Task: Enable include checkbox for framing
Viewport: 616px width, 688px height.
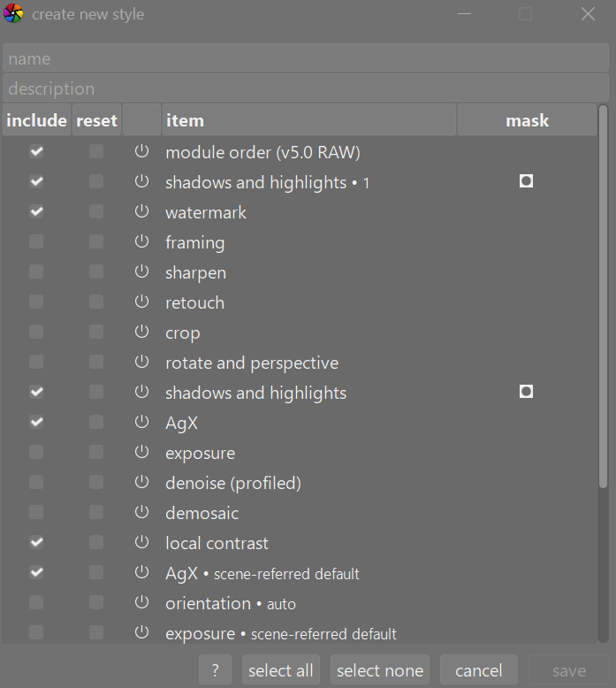Action: tap(36, 242)
